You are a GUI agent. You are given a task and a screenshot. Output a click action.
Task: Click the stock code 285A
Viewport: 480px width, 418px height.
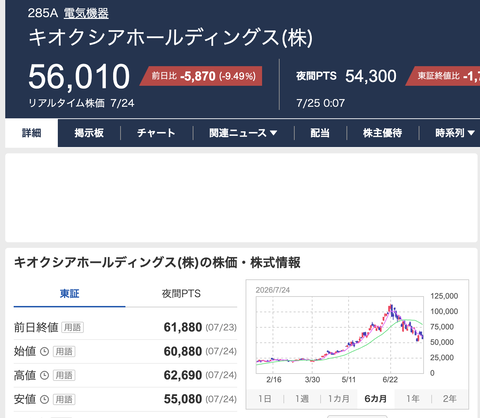click(43, 13)
